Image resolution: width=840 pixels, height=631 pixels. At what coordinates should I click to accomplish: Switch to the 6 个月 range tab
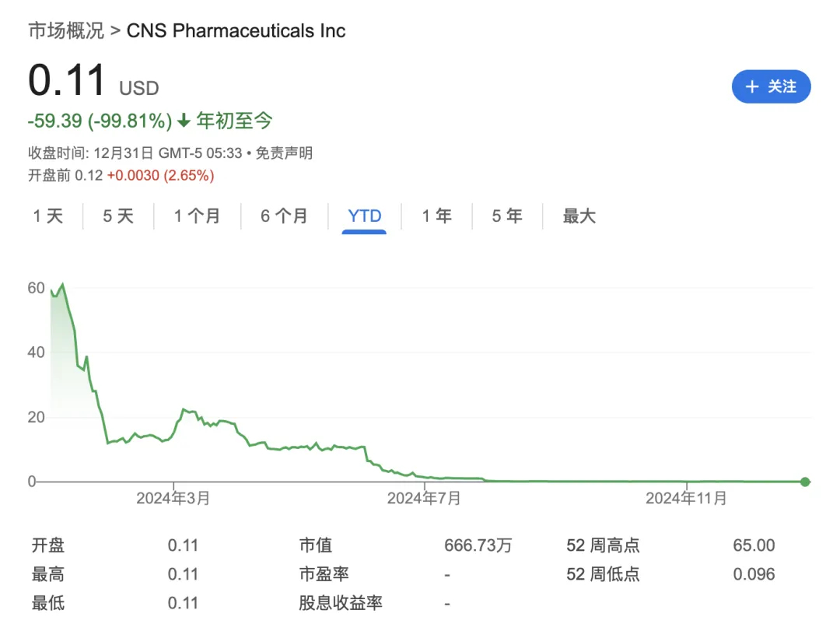coord(284,216)
